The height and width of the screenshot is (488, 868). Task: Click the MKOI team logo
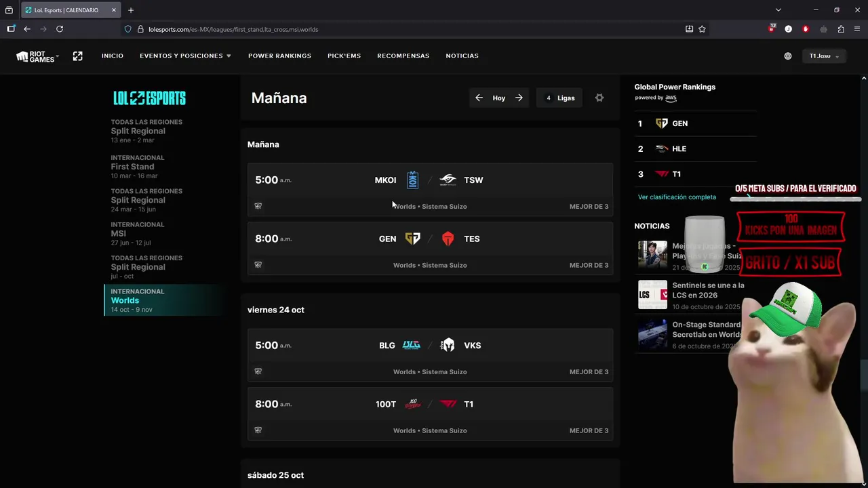click(412, 180)
